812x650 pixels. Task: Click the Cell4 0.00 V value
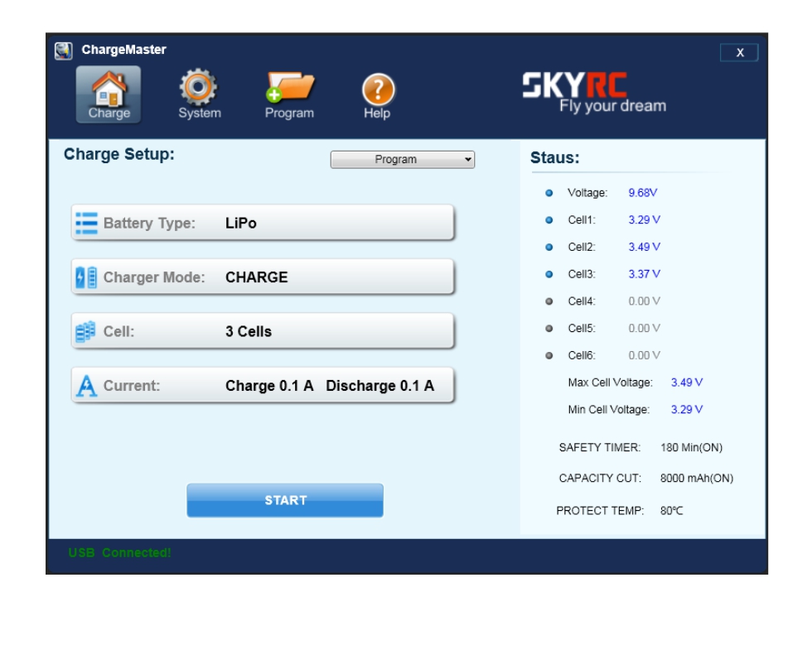click(x=645, y=301)
